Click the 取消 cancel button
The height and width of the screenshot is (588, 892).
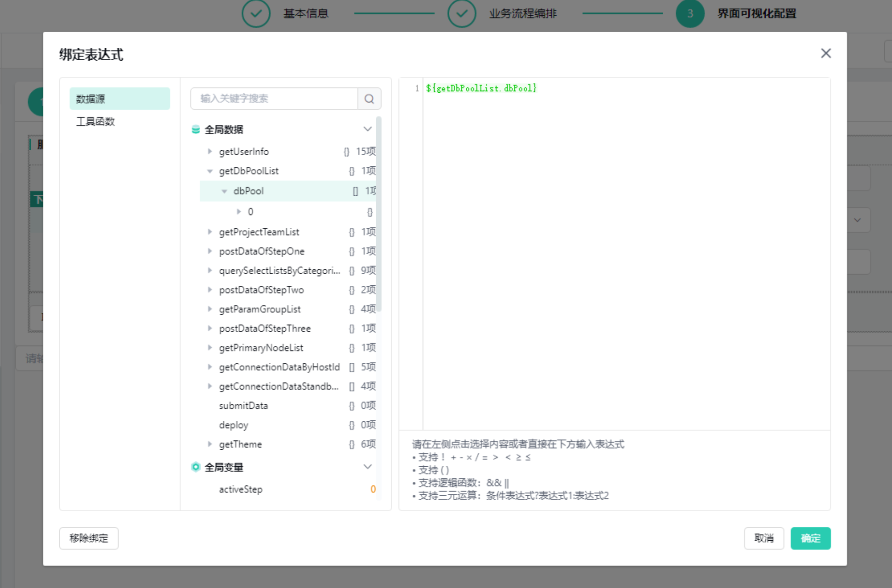[763, 538]
